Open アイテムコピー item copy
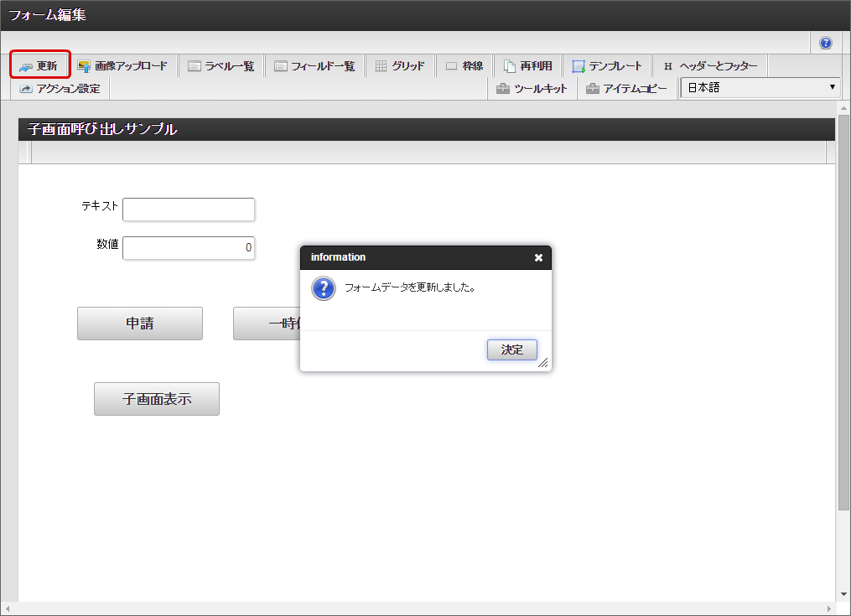Screen dimensions: 851x616 [x=626, y=89]
